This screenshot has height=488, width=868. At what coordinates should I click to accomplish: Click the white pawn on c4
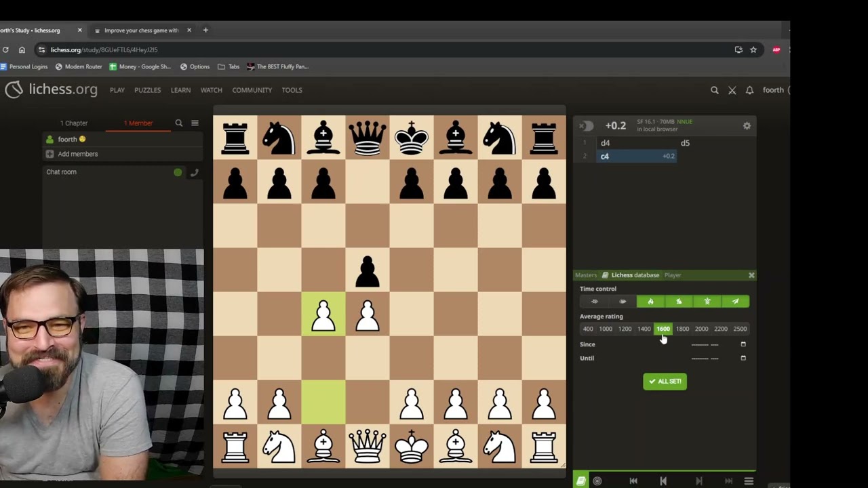tap(323, 315)
